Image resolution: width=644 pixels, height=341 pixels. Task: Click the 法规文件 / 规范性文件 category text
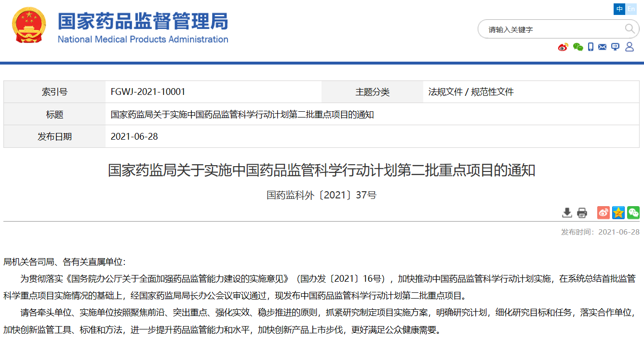[x=471, y=92]
